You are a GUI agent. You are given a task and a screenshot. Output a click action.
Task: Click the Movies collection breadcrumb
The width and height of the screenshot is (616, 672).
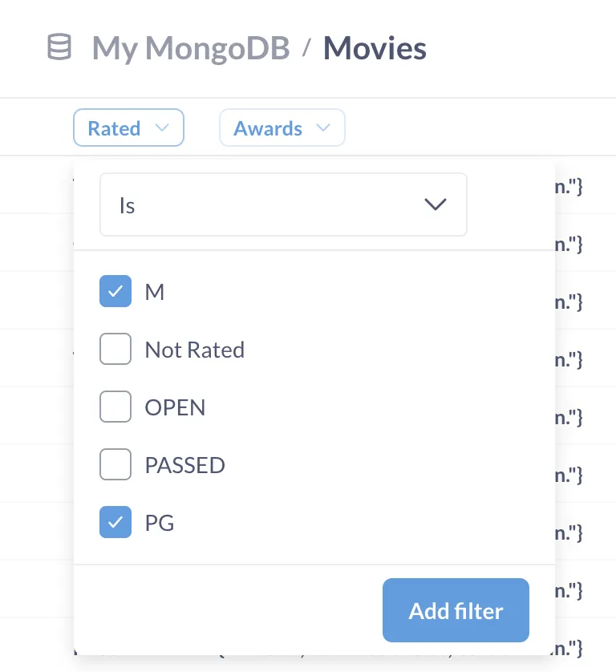pyautogui.click(x=374, y=47)
